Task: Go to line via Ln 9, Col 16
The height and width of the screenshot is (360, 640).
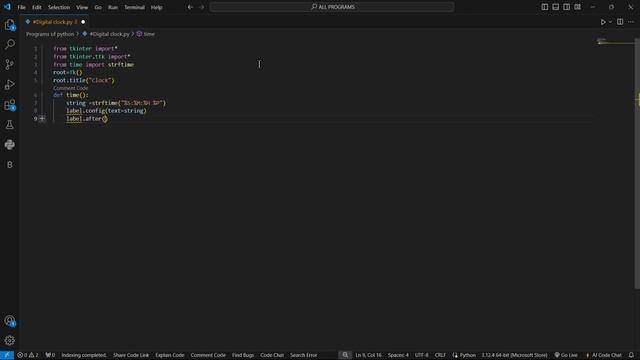Action: pyautogui.click(x=368, y=355)
